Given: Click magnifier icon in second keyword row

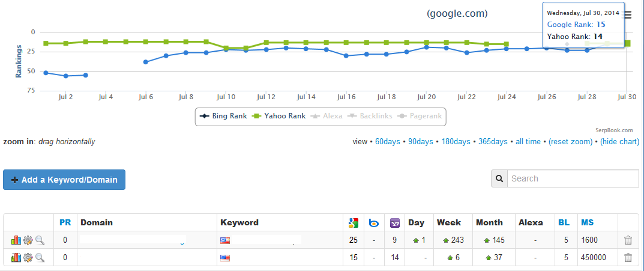Looking at the screenshot, I should (40, 258).
